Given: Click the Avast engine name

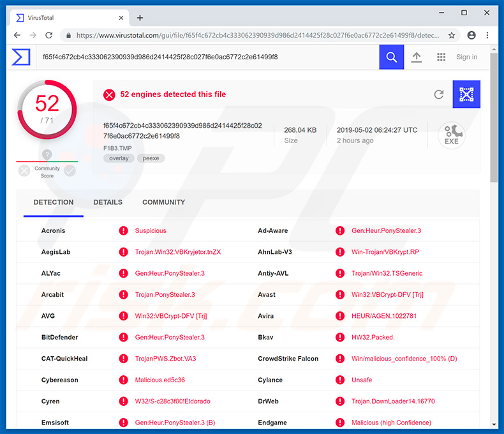Looking at the screenshot, I should point(267,294).
